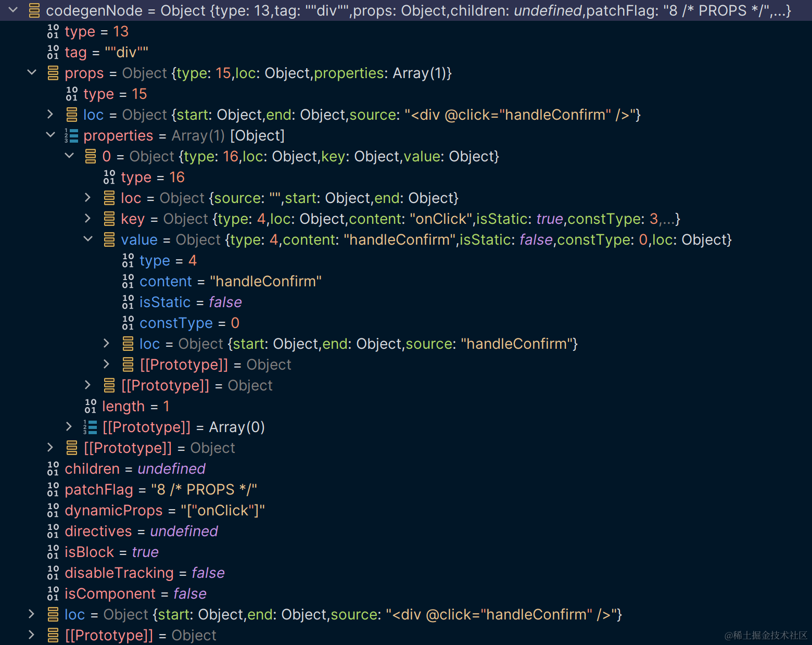The image size is (812, 645).
Task: Select the type = 16 row
Action: 406,177
